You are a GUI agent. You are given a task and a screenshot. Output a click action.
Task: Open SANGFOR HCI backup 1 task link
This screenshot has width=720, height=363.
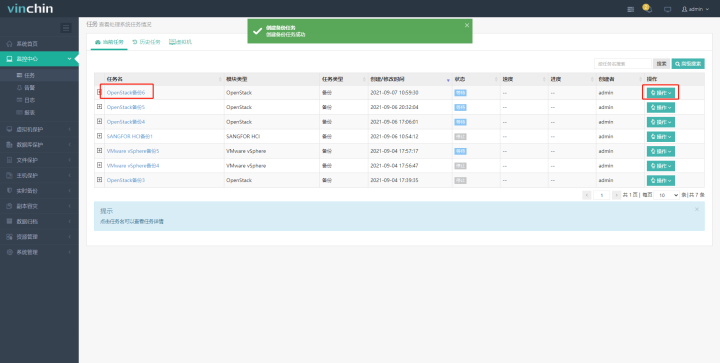click(x=129, y=136)
